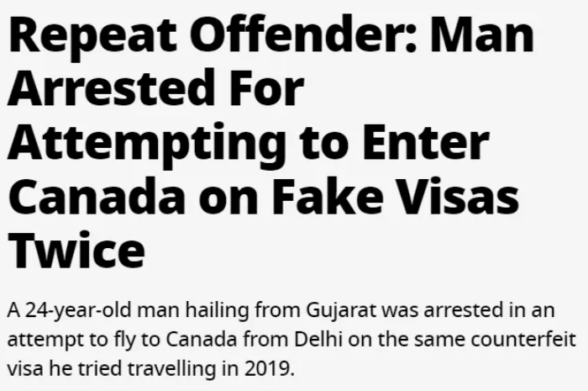Screen dimensions: 588x391
Task: Click the word "counterfeit" in summary
Action: pos(523,339)
